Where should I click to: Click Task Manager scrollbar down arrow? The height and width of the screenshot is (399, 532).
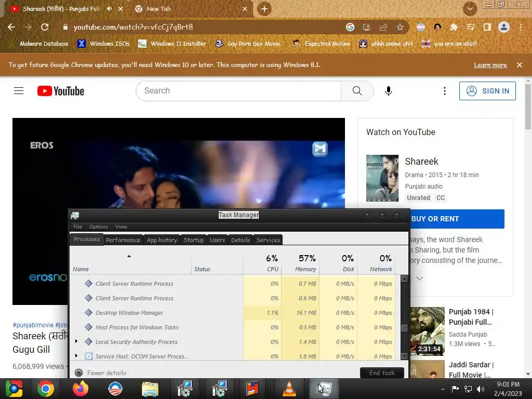[x=404, y=356]
